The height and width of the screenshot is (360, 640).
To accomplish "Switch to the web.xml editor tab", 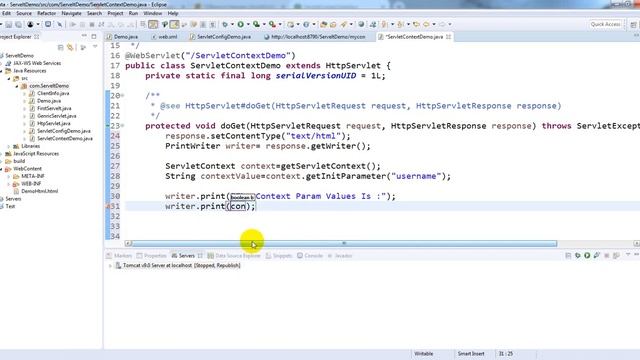I will [x=164, y=37].
